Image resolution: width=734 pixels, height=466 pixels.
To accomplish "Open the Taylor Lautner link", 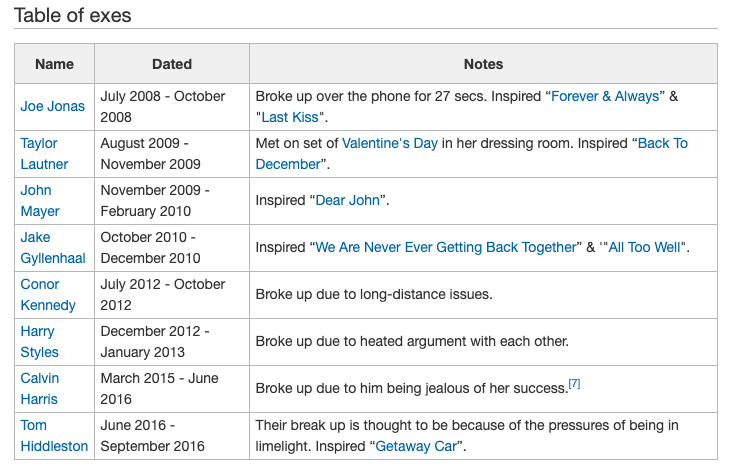I will tap(44, 154).
